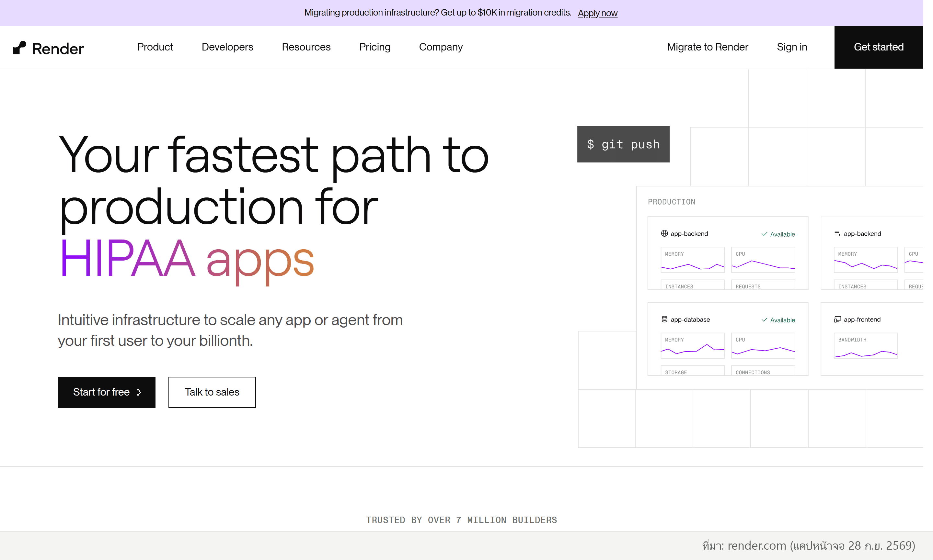Click the Apply now link in banner
Image resolution: width=933 pixels, height=560 pixels.
[597, 13]
